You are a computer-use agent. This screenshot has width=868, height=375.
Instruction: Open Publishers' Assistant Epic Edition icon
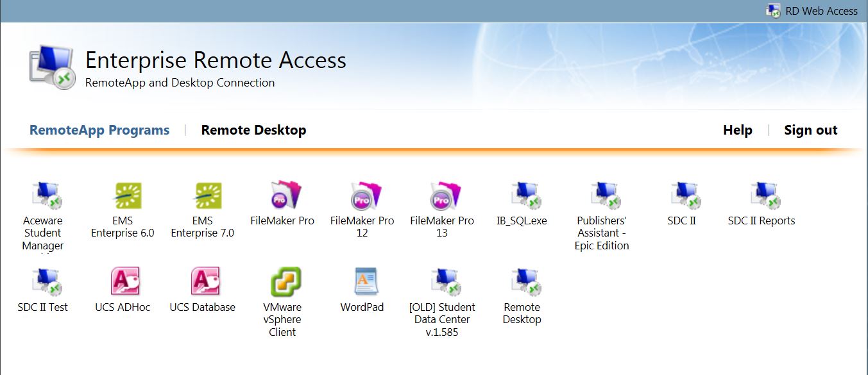605,196
